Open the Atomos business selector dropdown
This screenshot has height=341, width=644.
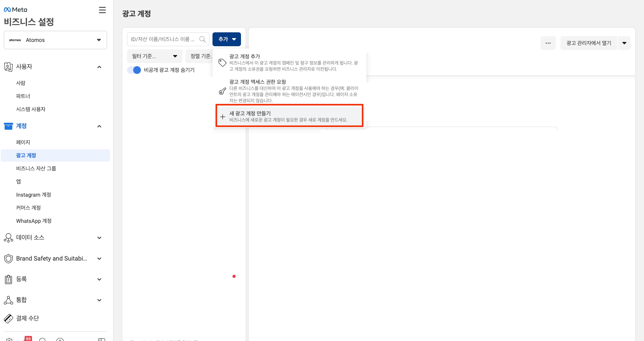click(x=55, y=40)
